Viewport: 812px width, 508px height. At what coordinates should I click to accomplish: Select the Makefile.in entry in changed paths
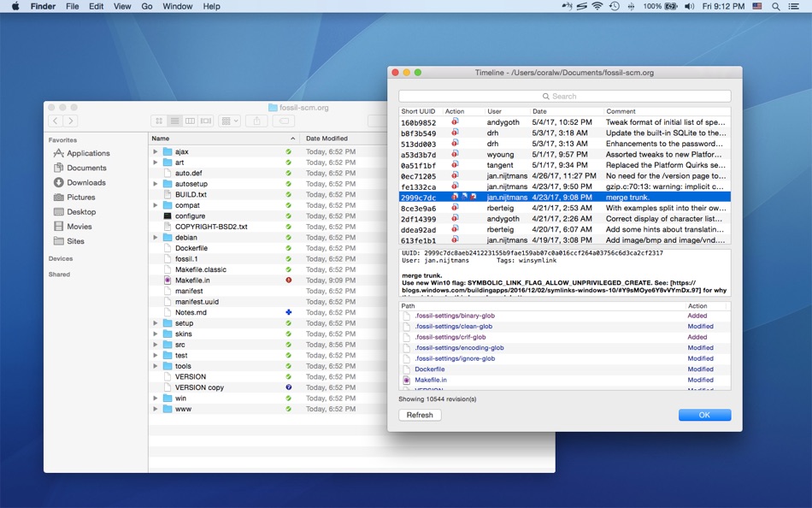point(432,380)
